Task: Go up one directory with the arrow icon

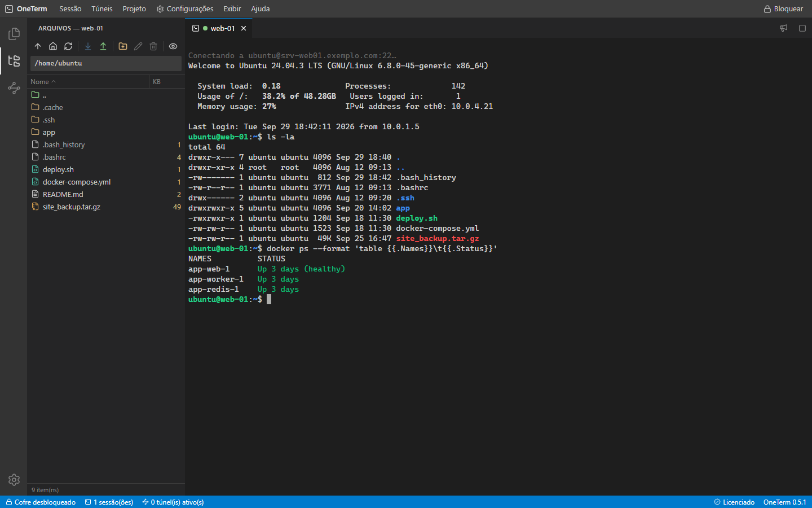Action: click(38, 46)
